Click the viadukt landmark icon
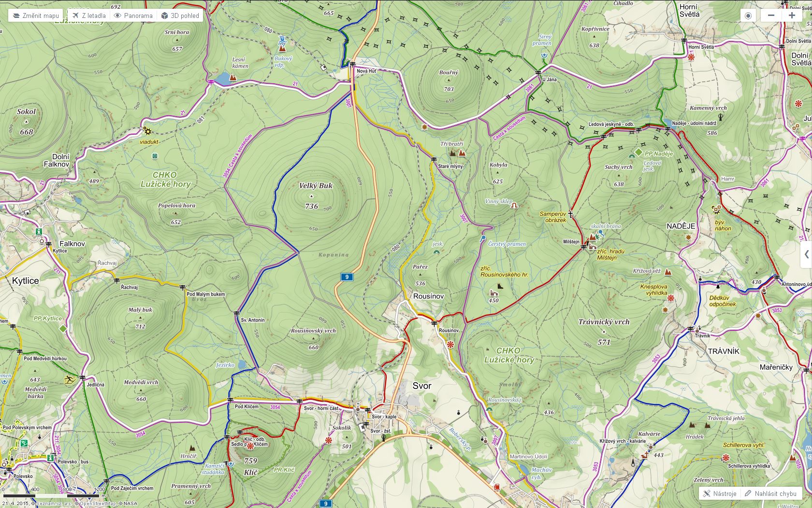 tap(147, 131)
